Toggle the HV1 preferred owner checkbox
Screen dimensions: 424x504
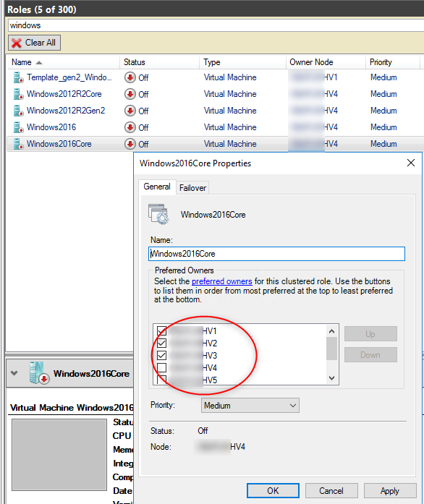click(x=161, y=330)
